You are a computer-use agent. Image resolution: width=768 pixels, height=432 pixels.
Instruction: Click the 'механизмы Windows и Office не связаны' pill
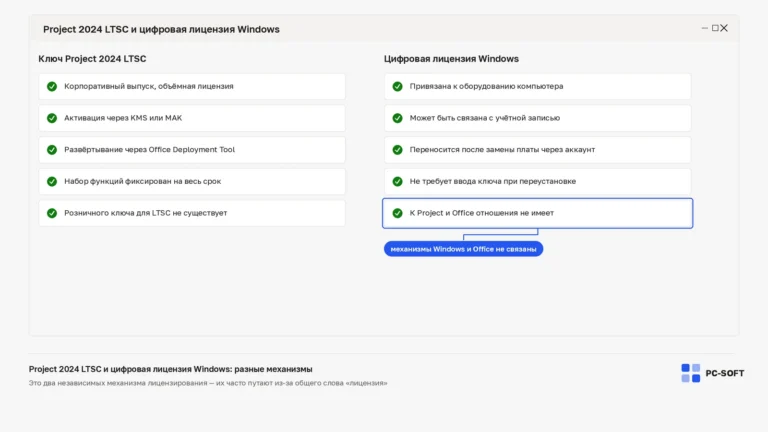(x=463, y=249)
